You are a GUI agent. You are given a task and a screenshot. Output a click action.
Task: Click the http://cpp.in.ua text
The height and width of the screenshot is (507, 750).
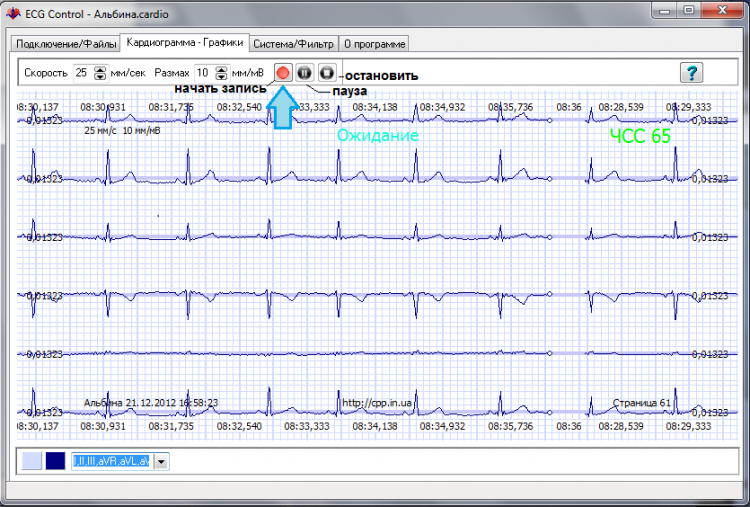[x=377, y=403]
